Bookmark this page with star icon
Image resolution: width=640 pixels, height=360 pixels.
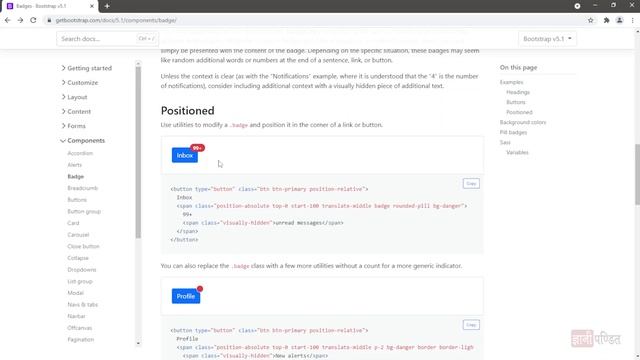click(x=591, y=20)
